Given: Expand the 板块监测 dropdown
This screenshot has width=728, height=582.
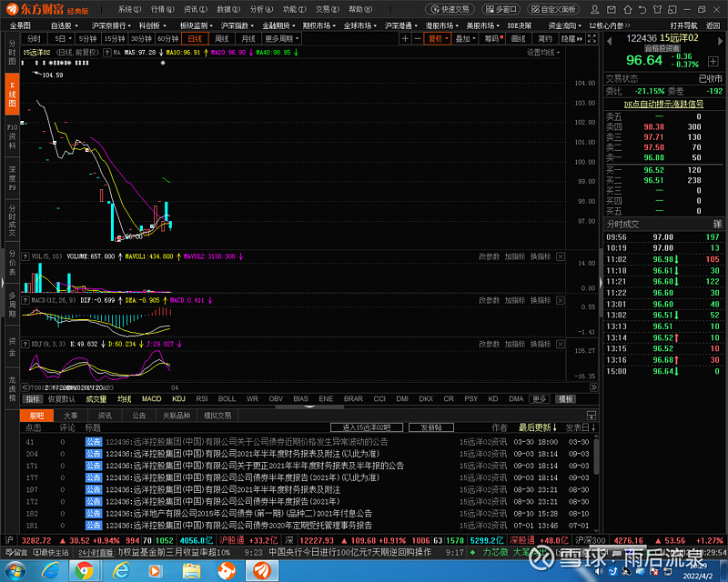Looking at the screenshot, I should (x=196, y=25).
